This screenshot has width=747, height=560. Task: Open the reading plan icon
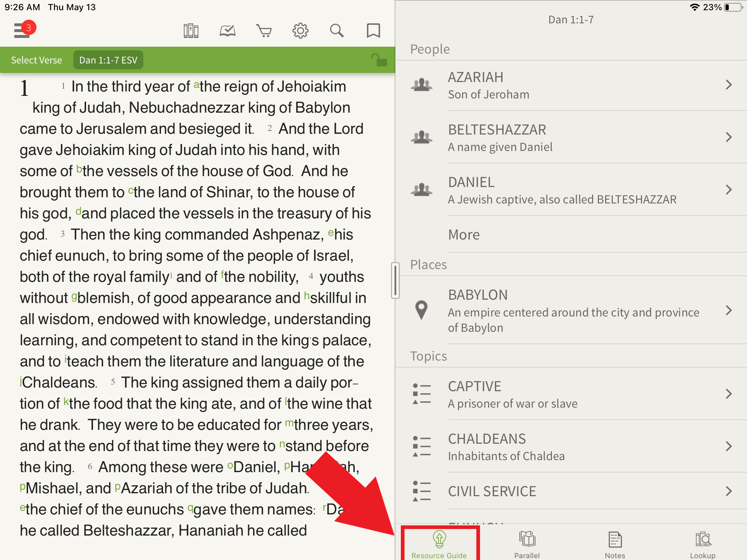227,31
